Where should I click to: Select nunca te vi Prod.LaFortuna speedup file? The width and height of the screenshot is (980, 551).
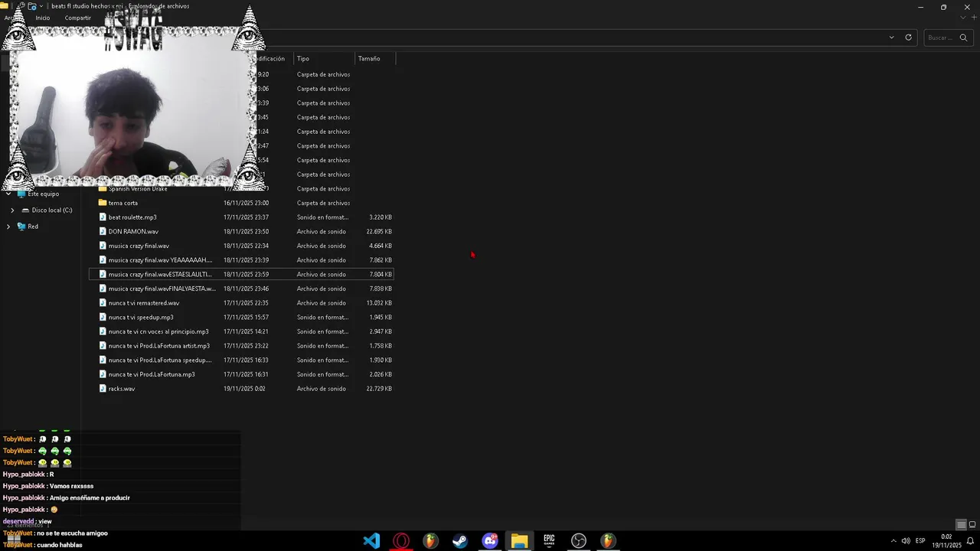pyautogui.click(x=160, y=360)
